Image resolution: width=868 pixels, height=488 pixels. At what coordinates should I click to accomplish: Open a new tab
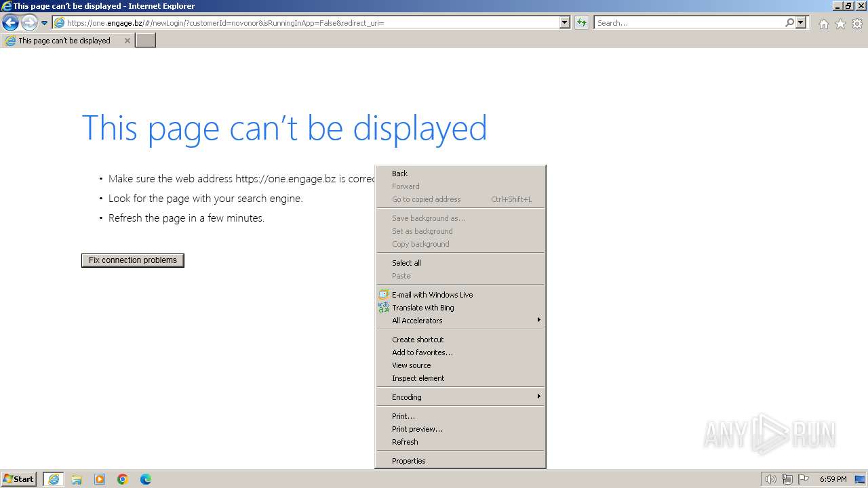pos(146,41)
